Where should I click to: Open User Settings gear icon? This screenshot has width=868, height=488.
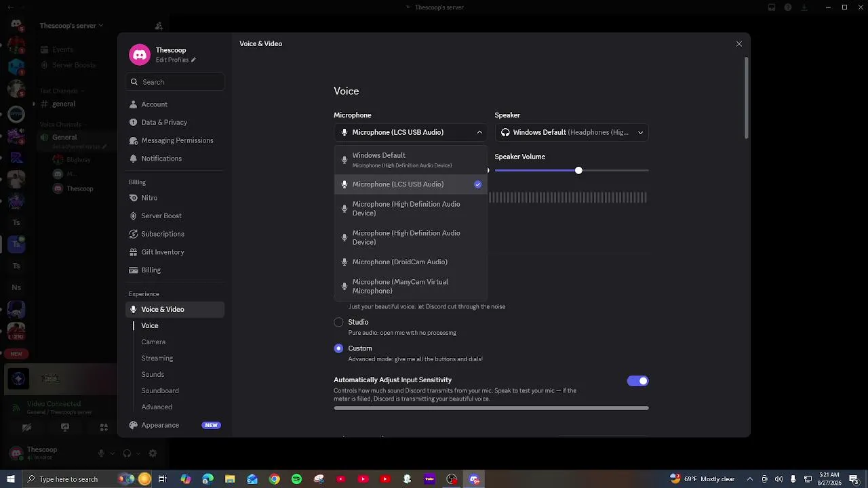153,453
